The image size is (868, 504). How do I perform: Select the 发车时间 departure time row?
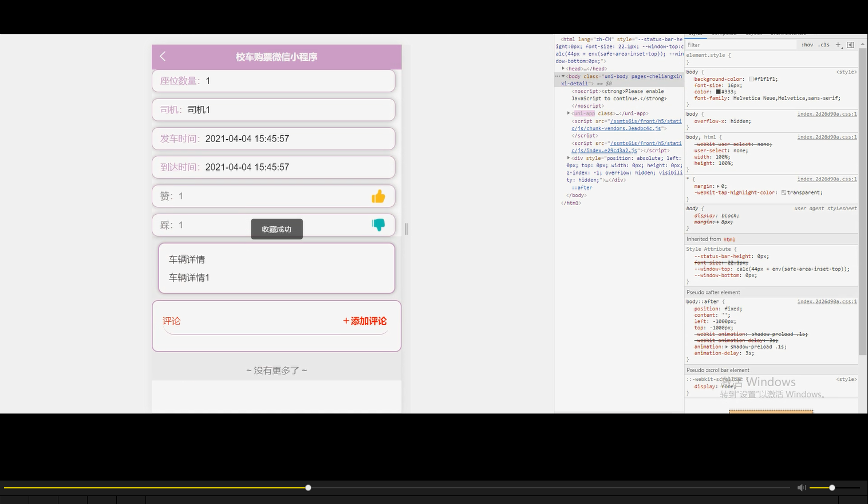(274, 139)
